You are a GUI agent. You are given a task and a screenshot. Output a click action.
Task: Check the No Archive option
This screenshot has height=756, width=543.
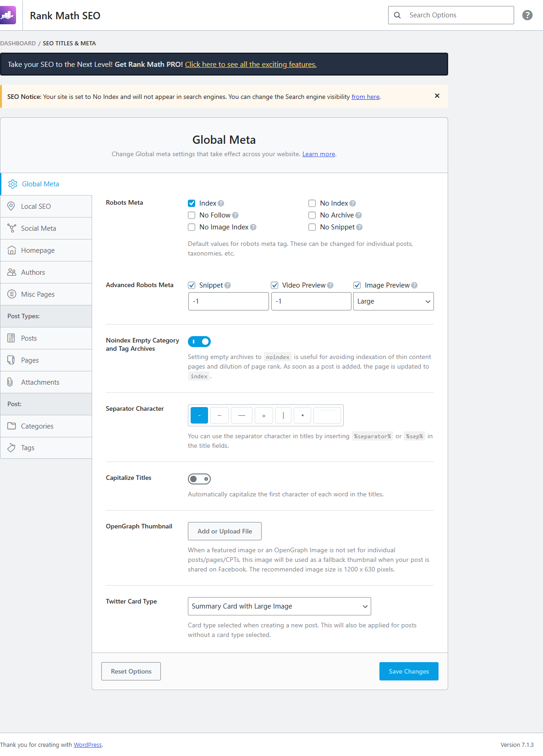tap(312, 215)
